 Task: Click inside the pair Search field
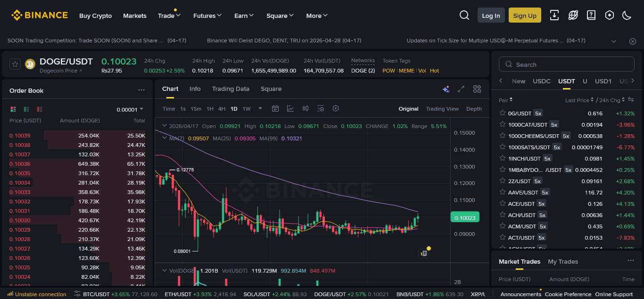coord(567,65)
